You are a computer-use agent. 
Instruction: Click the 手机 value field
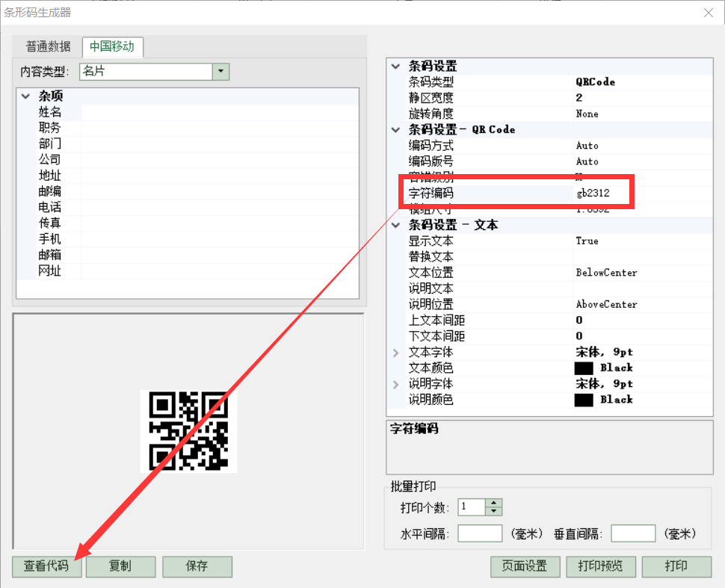(220, 239)
